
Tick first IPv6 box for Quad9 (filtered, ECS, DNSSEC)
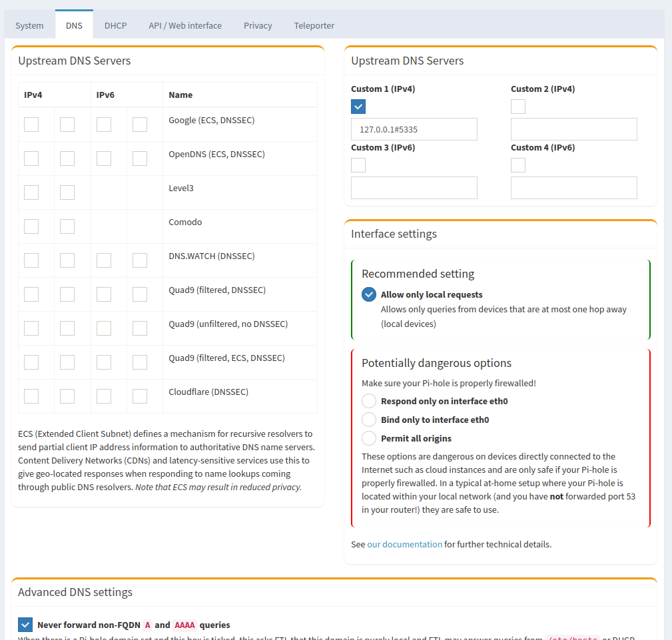[104, 362]
